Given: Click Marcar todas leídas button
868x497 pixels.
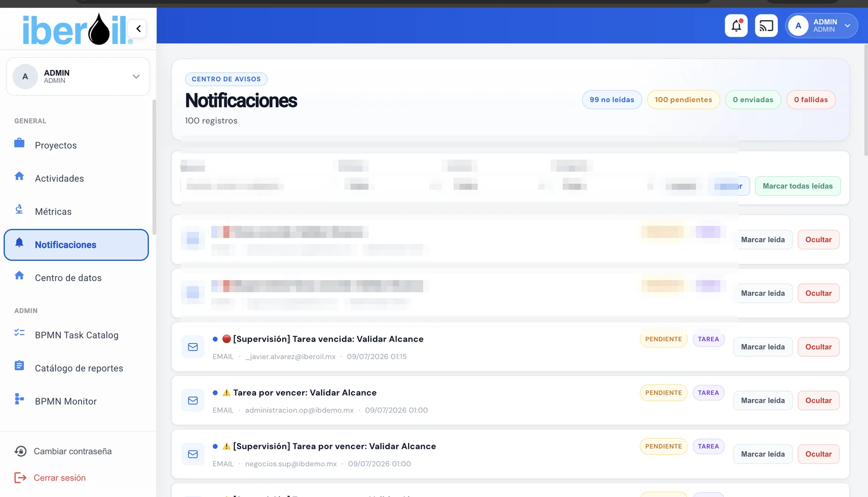Looking at the screenshot, I should (x=798, y=186).
